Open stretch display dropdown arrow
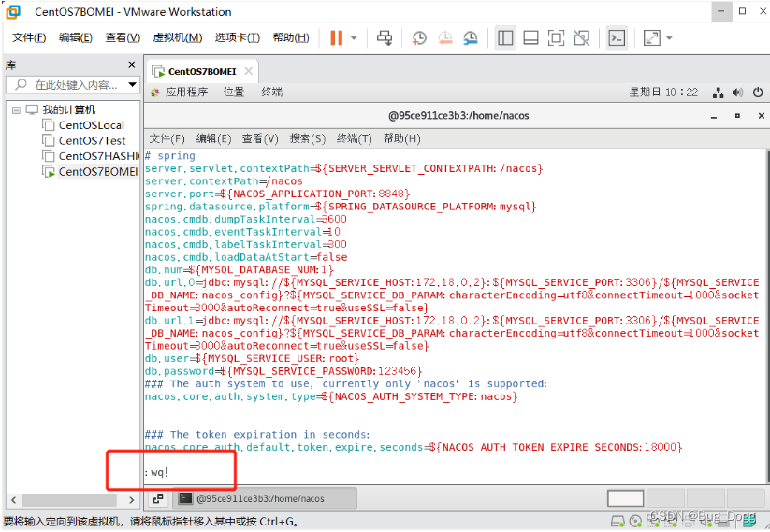 (x=669, y=37)
